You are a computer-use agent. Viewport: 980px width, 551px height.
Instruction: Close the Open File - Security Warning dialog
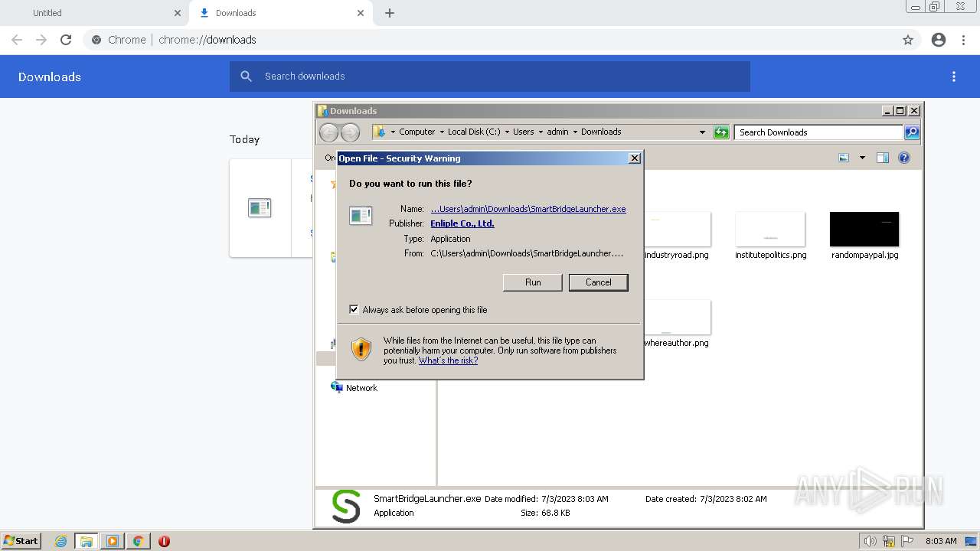634,158
